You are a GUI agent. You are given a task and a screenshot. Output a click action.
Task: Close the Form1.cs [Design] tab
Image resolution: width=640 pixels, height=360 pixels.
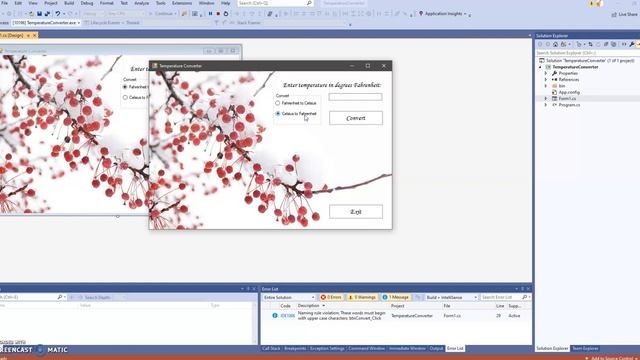coord(35,36)
